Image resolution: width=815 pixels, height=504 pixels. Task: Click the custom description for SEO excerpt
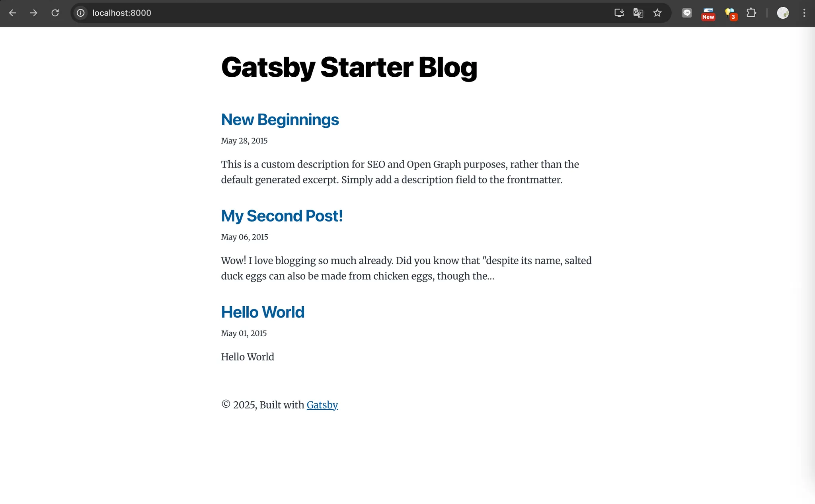(400, 172)
